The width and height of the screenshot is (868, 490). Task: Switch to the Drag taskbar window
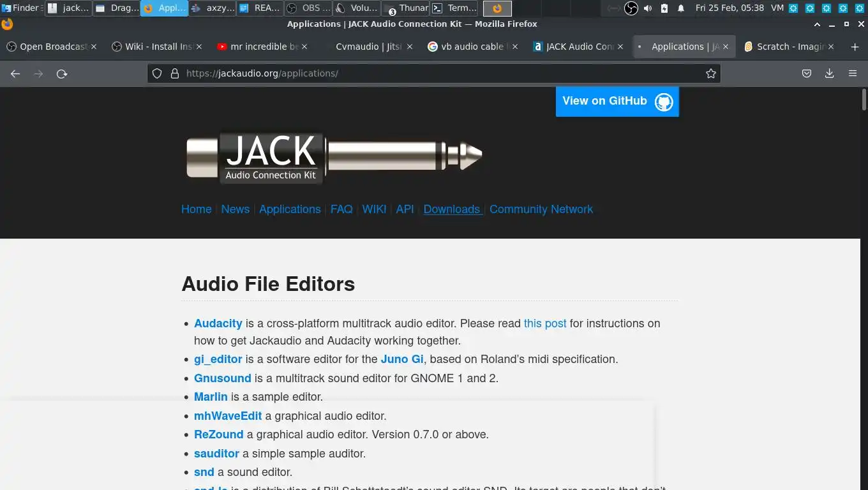117,8
